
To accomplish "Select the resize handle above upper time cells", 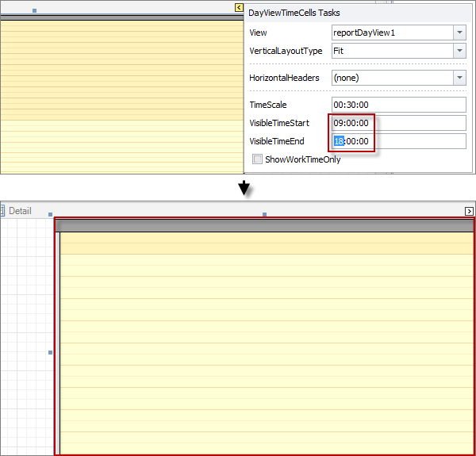I will coord(33,10).
